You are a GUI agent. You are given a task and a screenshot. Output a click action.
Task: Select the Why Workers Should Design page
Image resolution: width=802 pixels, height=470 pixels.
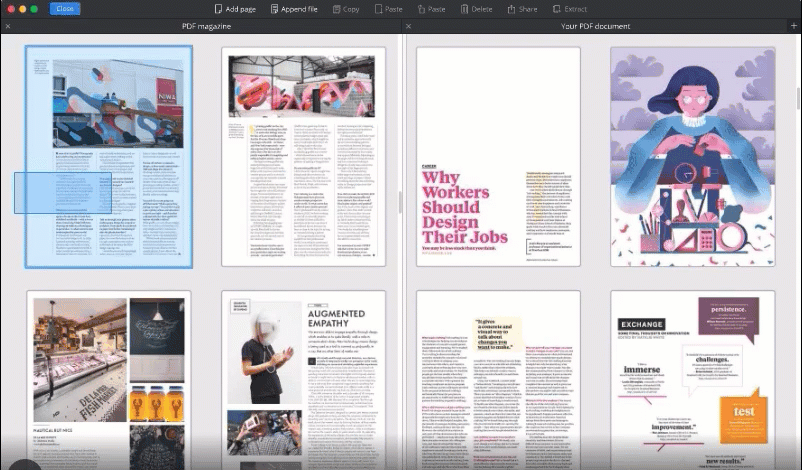click(498, 156)
